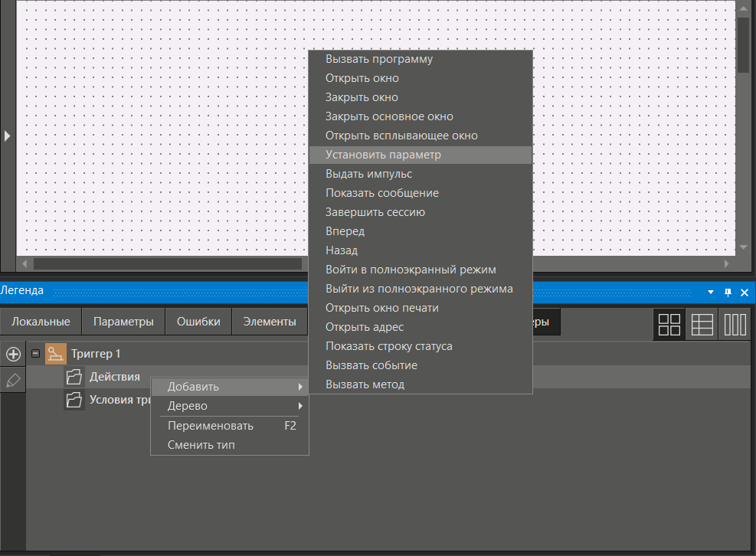Switch to the four-tile grid view
This screenshot has height=556, width=756.
click(x=669, y=325)
